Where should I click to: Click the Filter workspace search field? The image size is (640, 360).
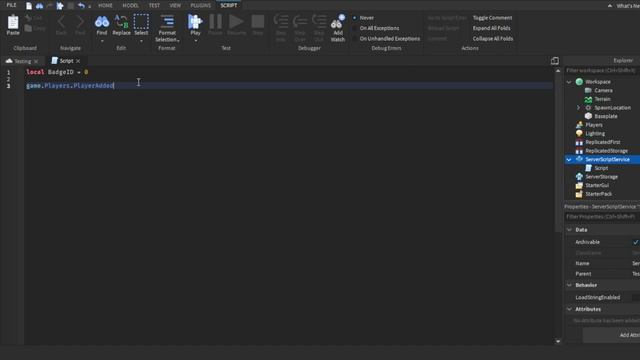click(602, 71)
